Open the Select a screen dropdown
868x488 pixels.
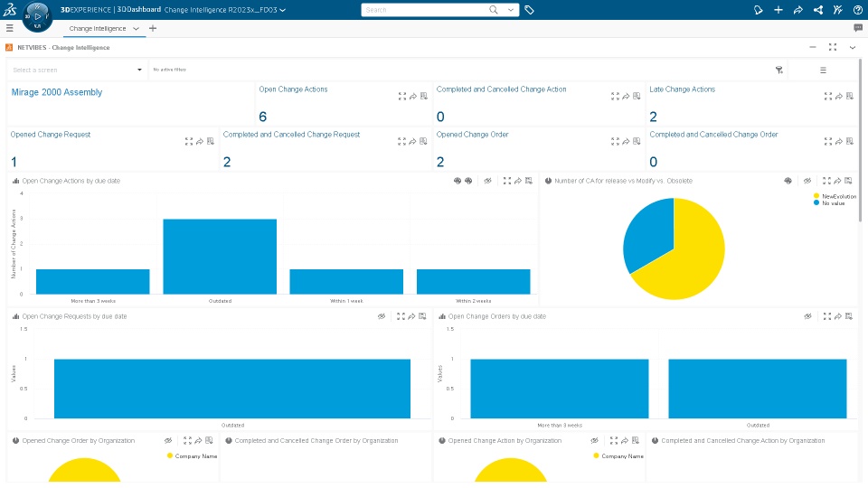78,70
